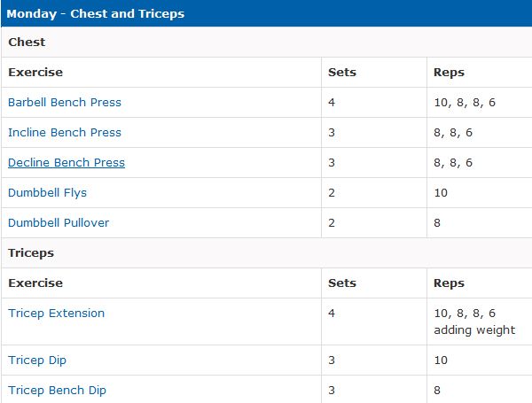Click the 'adding weight' note text
Image resolution: width=532 pixels, height=403 pixels.
pyautogui.click(x=474, y=329)
